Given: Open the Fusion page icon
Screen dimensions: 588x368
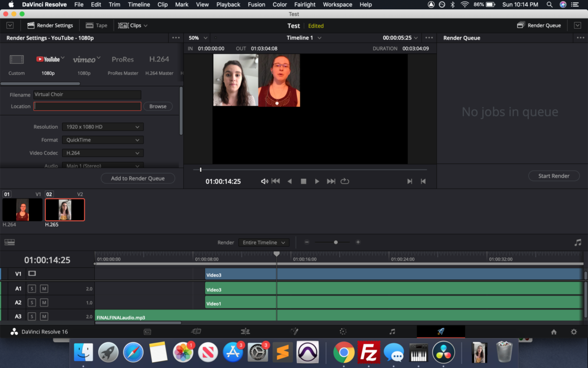Looking at the screenshot, I should tap(294, 332).
